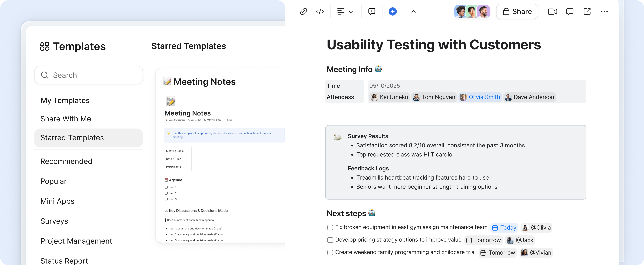Click the @Vivian mention
Viewport: 644px width, 265px height.
(x=536, y=253)
